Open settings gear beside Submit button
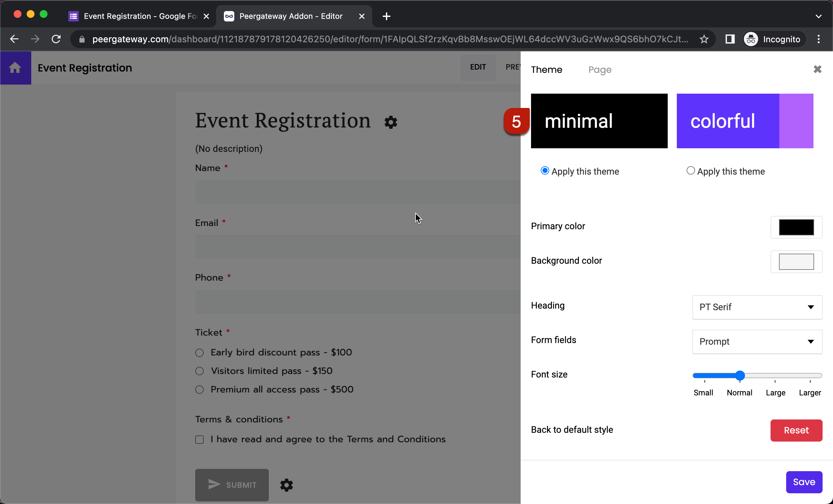This screenshot has width=833, height=504. click(x=286, y=485)
